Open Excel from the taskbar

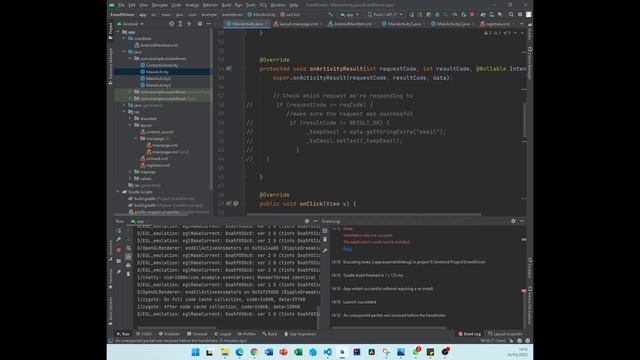click(298, 352)
